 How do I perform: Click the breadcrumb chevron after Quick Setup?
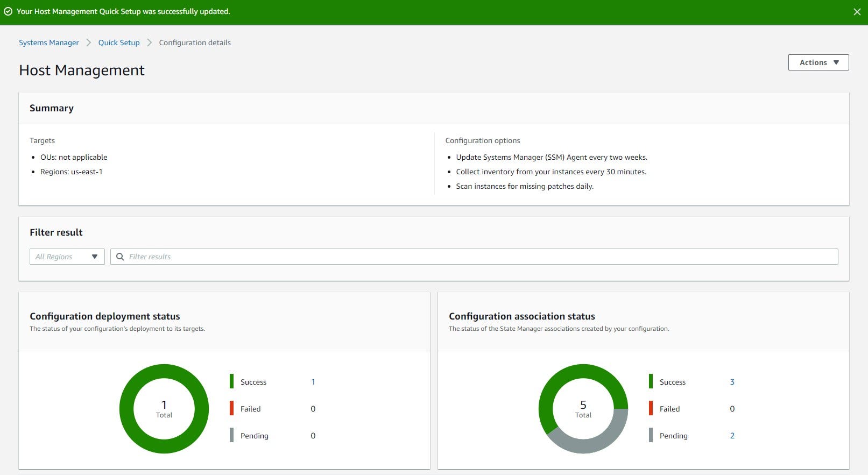click(150, 42)
